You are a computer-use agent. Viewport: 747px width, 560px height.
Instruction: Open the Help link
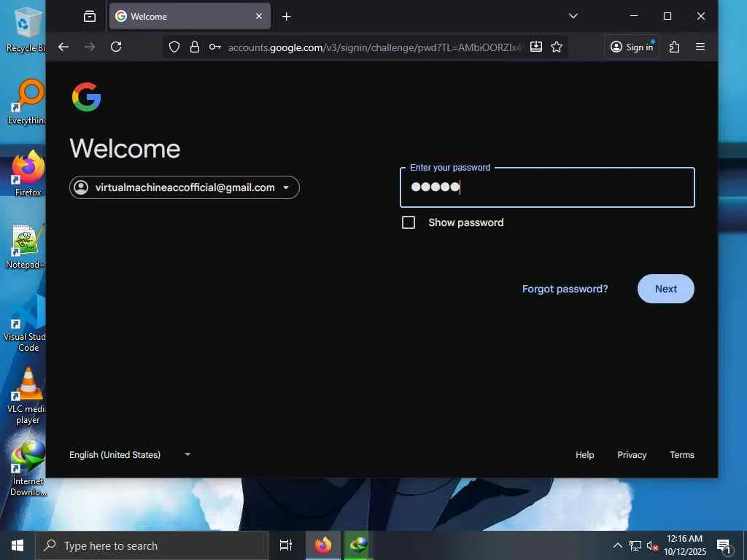click(x=584, y=455)
